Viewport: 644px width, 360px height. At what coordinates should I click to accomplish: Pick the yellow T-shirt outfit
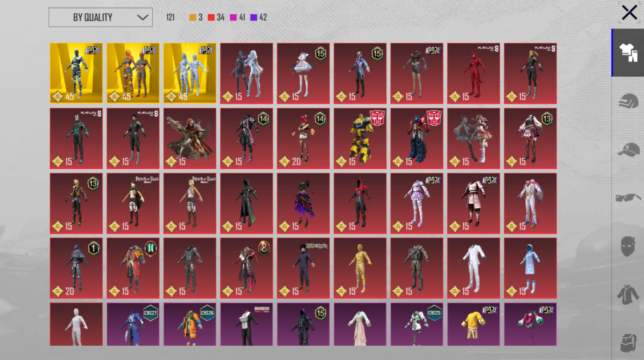pyautogui.click(x=473, y=324)
